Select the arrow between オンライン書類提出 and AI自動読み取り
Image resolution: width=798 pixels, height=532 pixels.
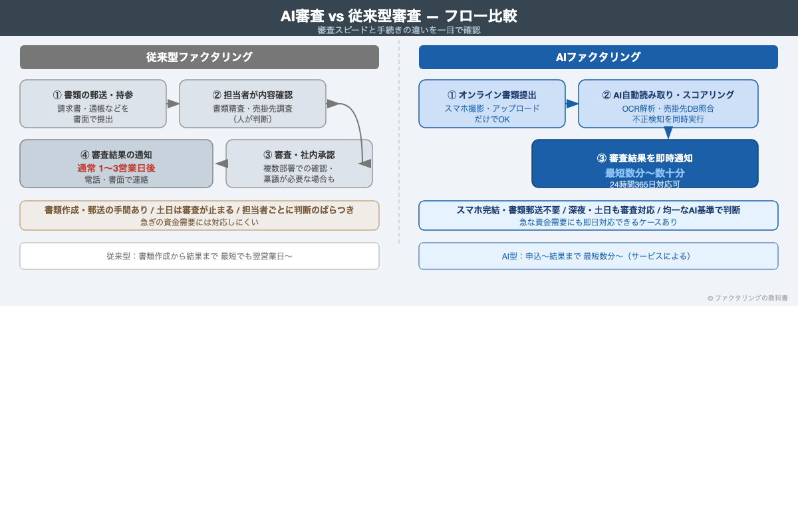[573, 104]
